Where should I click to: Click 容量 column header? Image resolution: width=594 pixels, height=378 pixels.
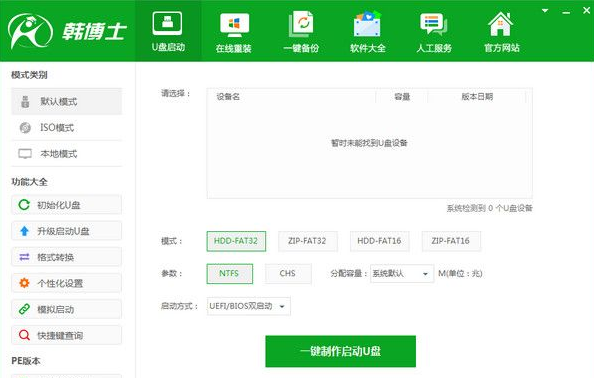click(x=402, y=97)
